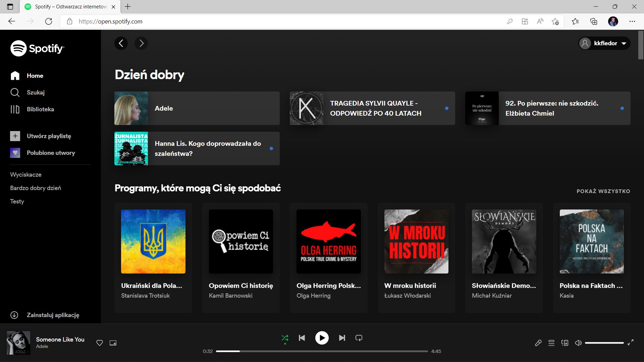
Task: Click the navigate back chevron
Action: (x=121, y=43)
